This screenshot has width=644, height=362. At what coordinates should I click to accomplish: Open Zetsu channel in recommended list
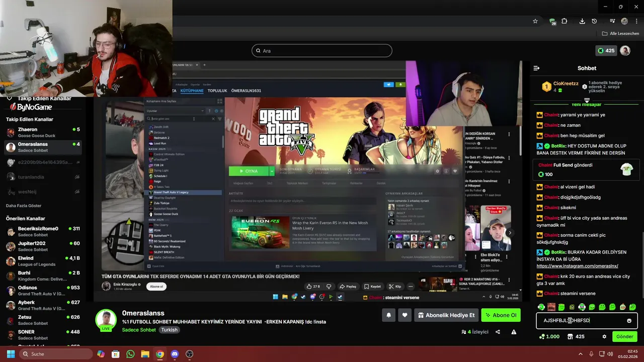(x=43, y=320)
